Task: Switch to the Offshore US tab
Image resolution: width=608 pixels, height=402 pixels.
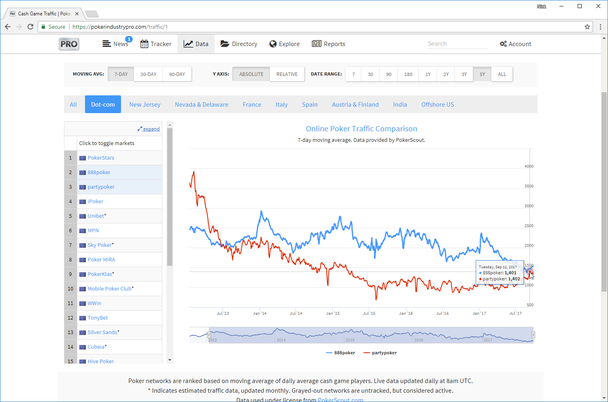Action: coord(437,104)
